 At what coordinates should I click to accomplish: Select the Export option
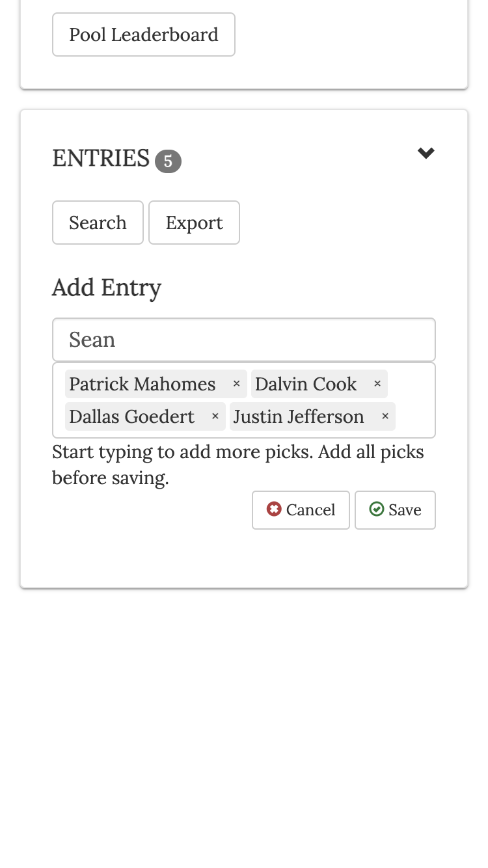[194, 223]
